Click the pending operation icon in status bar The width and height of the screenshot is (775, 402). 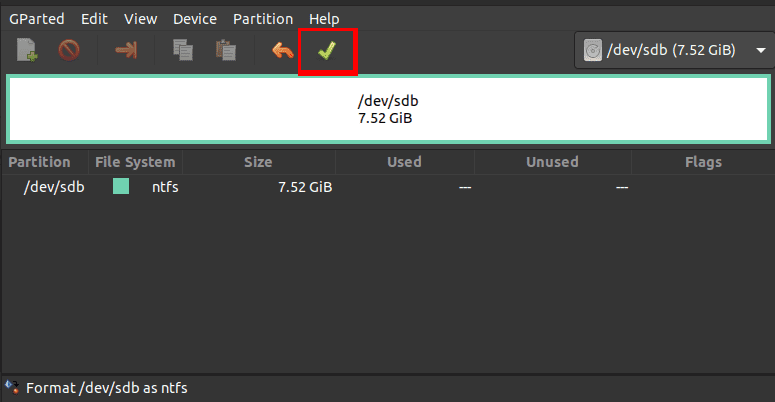tap(12, 387)
